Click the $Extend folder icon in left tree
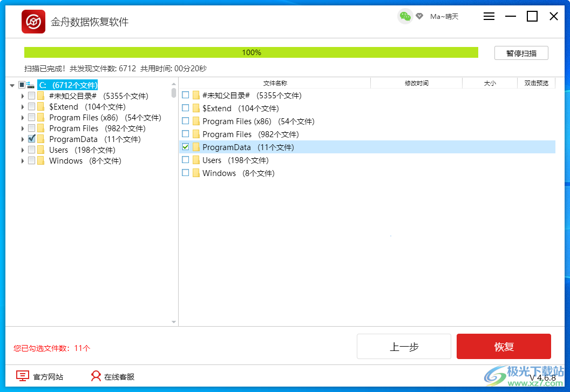The width and height of the screenshot is (570, 392). [40, 107]
